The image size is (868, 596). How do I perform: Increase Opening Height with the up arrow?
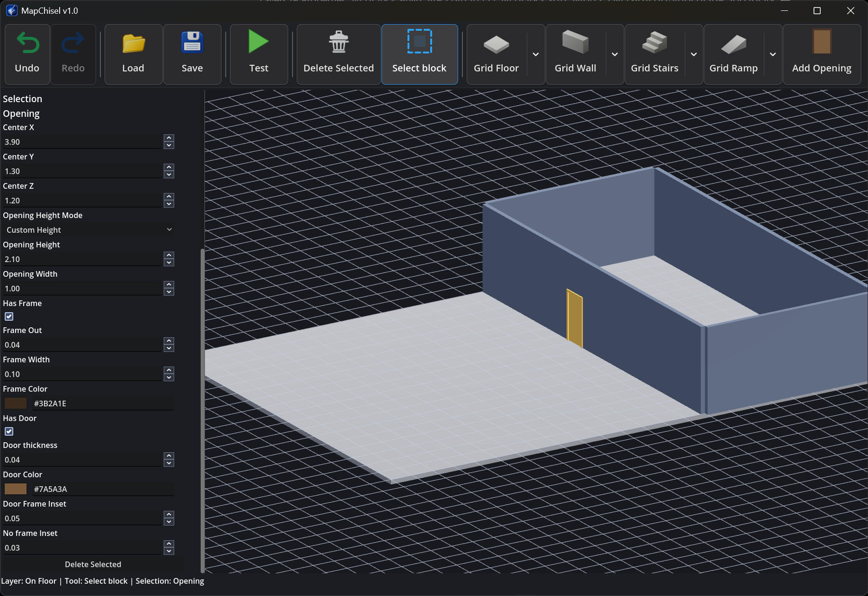tap(169, 255)
